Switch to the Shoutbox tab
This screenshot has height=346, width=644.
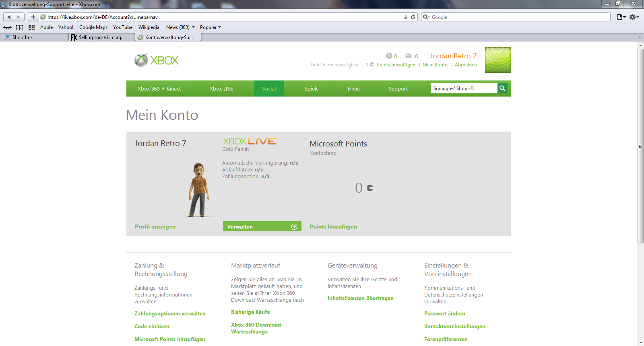[34, 37]
